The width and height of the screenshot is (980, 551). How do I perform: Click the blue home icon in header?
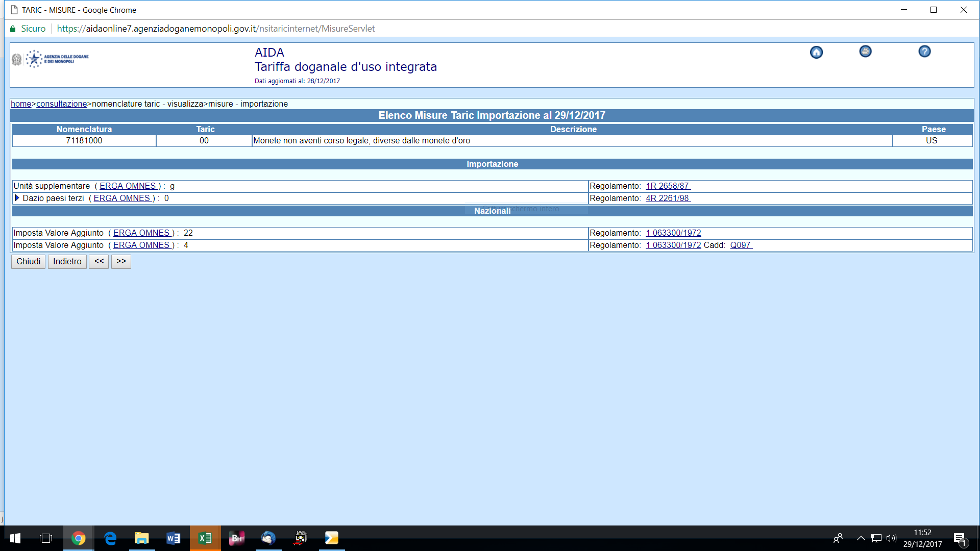(x=816, y=53)
